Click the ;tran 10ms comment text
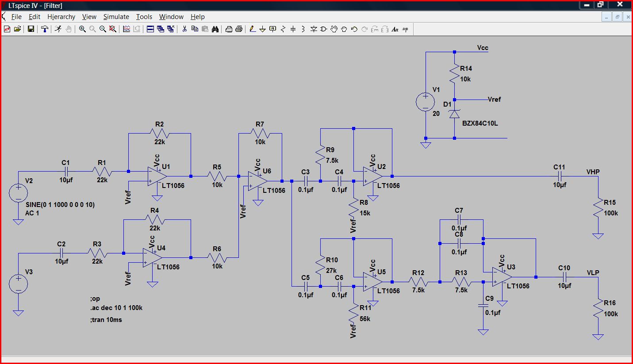The height and width of the screenshot is (364, 633). pyautogui.click(x=106, y=319)
